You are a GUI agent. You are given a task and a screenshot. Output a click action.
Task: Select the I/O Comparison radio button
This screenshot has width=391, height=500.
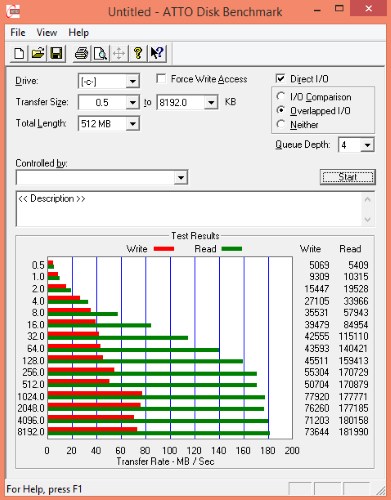click(x=281, y=96)
